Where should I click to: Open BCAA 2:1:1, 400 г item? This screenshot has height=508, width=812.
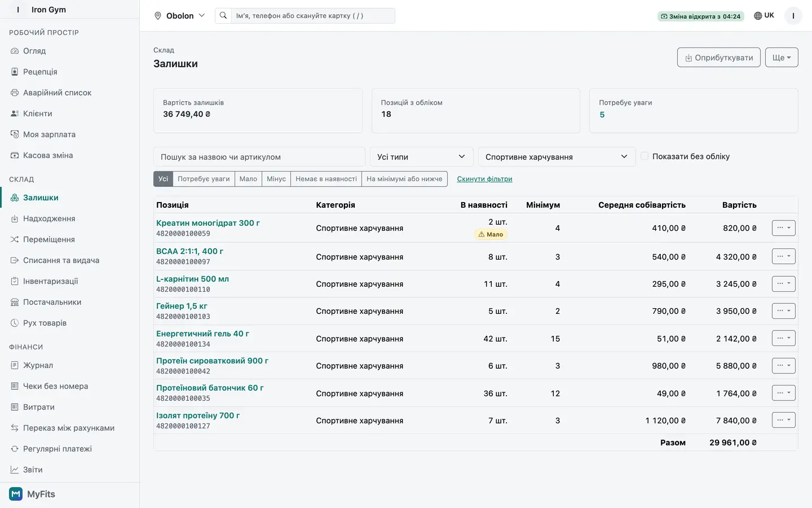click(x=189, y=251)
